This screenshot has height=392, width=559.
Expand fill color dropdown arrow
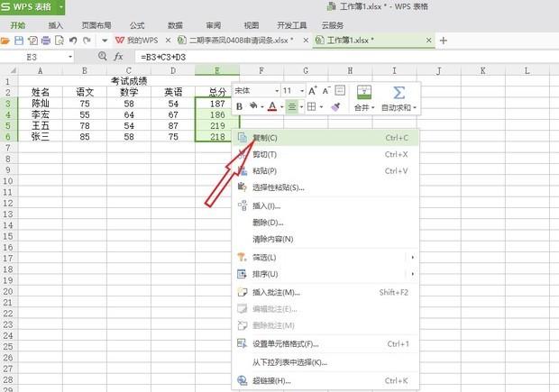[x=262, y=107]
